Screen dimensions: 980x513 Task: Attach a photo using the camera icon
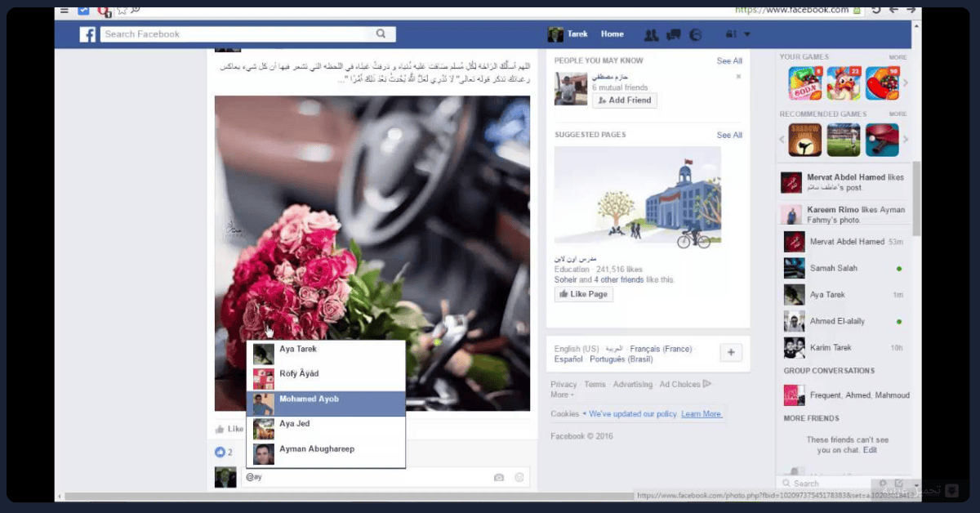(x=499, y=478)
